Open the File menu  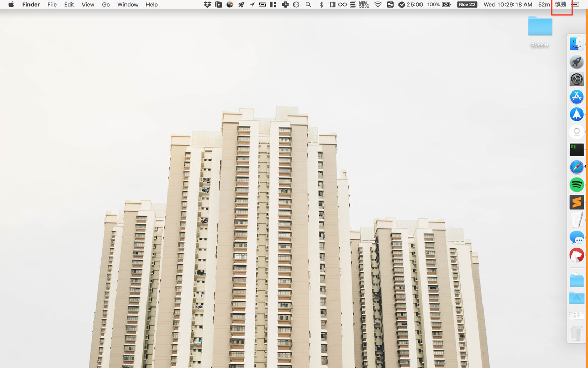52,5
